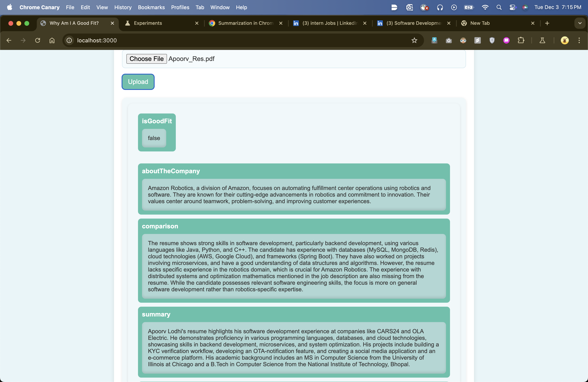Open the profile avatar menu
The image size is (588, 382).
(565, 40)
